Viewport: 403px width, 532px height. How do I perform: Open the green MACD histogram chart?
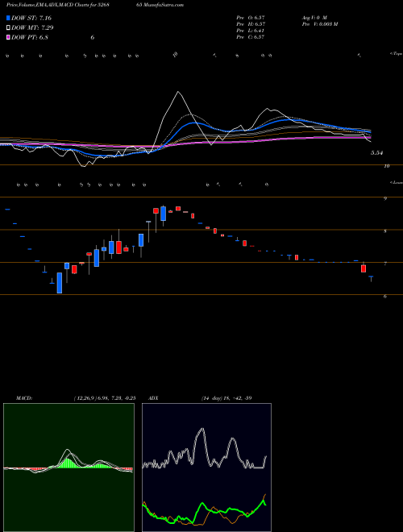pos(69,468)
